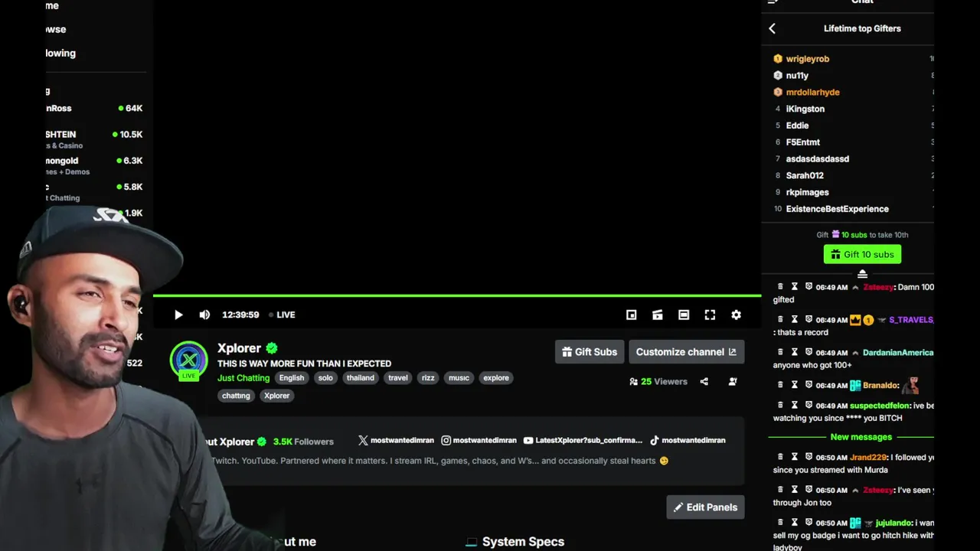Image resolution: width=980 pixels, height=551 pixels.
Task: Click gifter mrdollarhyde
Action: tap(813, 93)
